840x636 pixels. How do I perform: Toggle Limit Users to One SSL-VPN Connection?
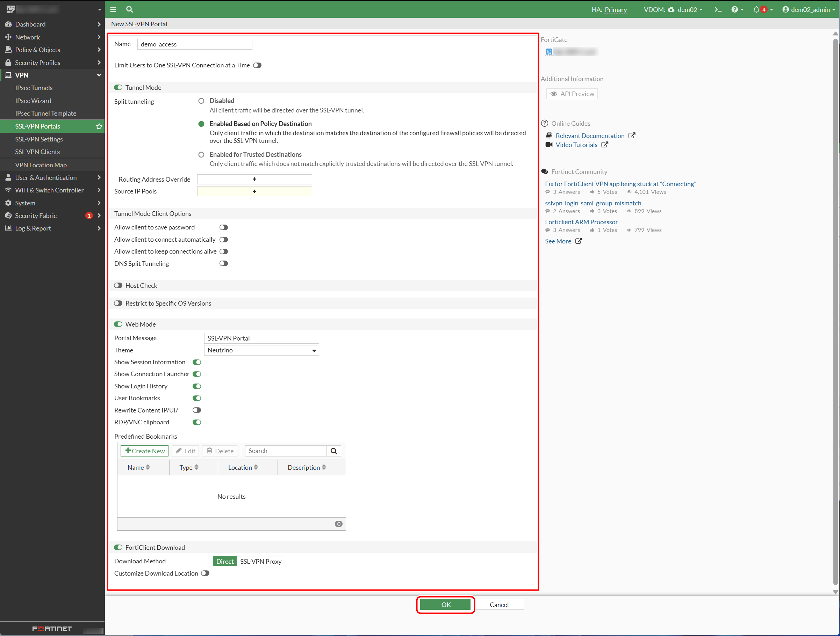pyautogui.click(x=257, y=65)
